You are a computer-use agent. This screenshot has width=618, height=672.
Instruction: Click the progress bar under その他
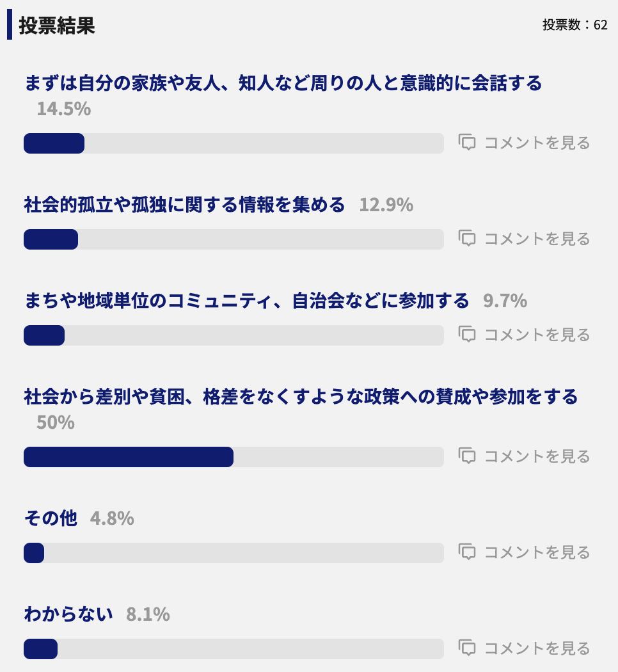pyautogui.click(x=234, y=552)
